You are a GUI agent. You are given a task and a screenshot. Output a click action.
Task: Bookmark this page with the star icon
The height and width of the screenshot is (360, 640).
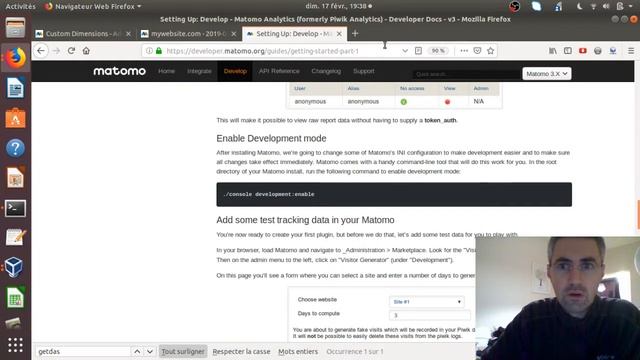[x=490, y=51]
